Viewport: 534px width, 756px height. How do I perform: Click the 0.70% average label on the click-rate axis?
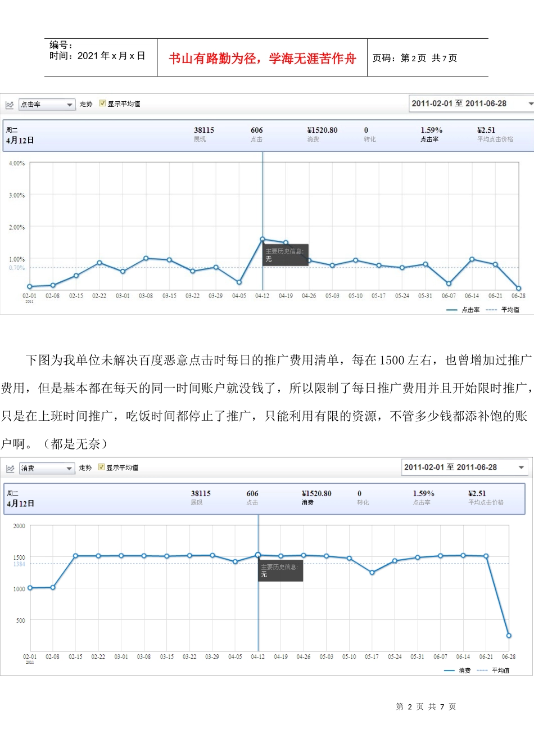tap(17, 268)
